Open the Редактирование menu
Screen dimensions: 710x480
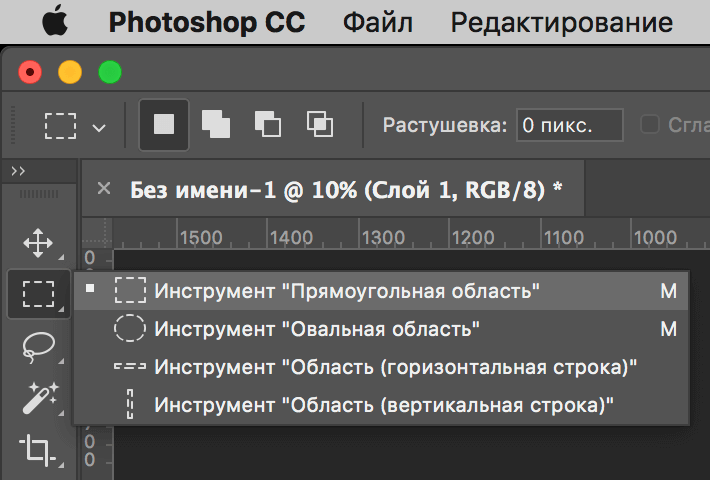click(x=561, y=22)
